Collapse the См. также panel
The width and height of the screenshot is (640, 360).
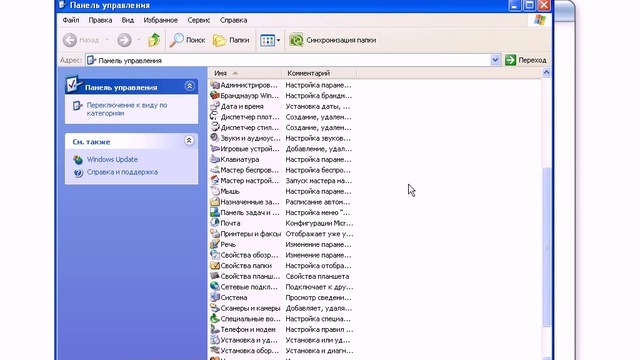(189, 141)
